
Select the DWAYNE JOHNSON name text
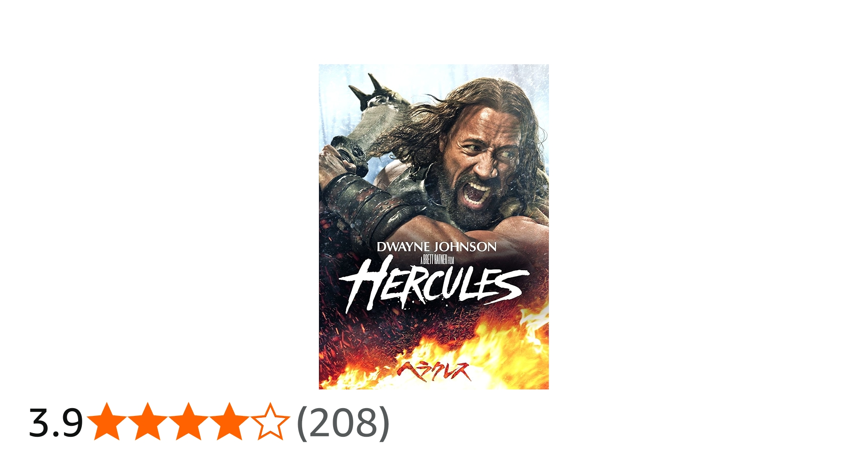pos(437,247)
